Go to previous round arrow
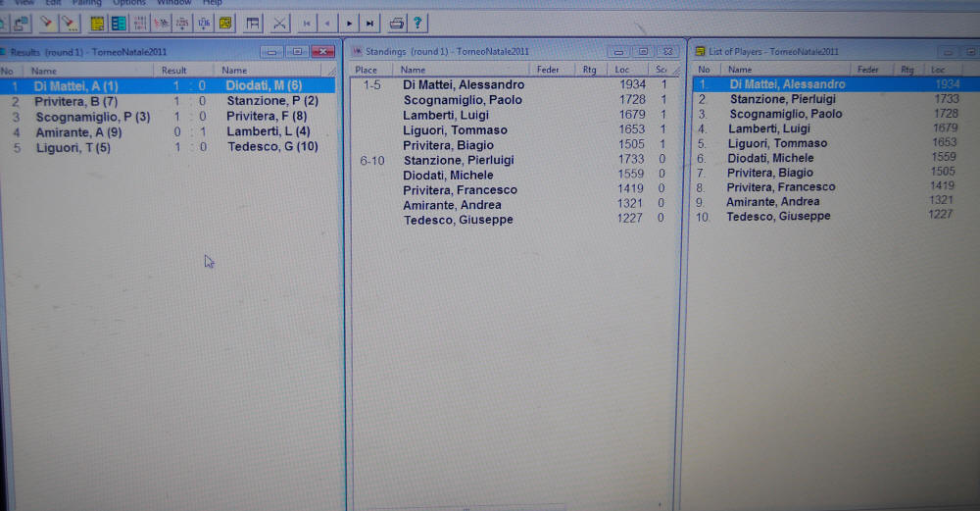This screenshot has width=980, height=511. click(x=327, y=24)
